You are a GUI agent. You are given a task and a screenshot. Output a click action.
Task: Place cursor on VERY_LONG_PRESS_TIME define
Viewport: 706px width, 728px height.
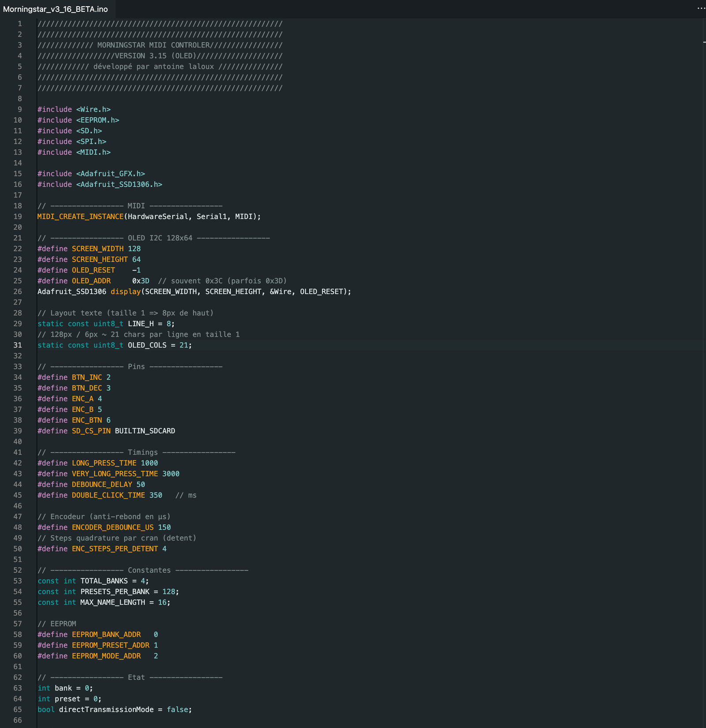pos(115,474)
